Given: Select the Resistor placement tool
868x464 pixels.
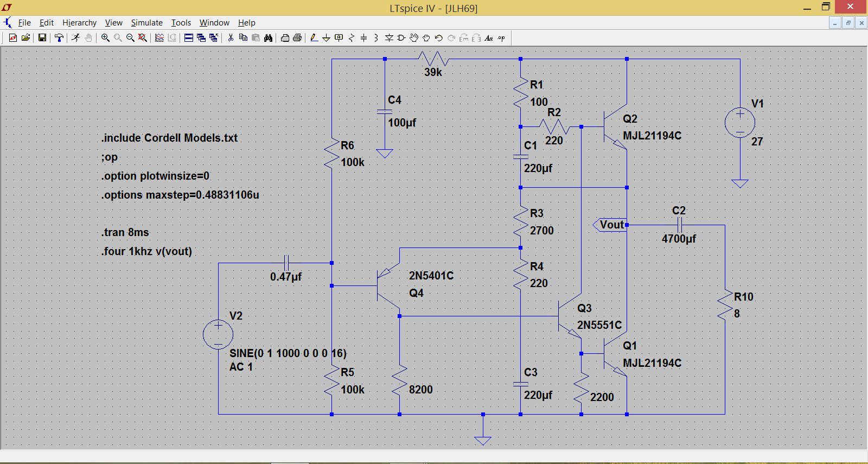Looking at the screenshot, I should pos(352,37).
